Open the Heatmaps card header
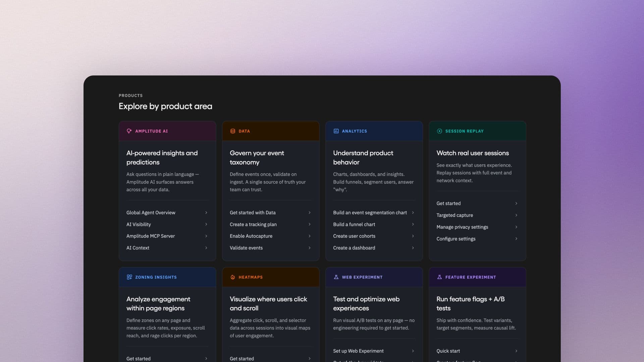Viewport: 644px width, 362px height. [x=271, y=277]
